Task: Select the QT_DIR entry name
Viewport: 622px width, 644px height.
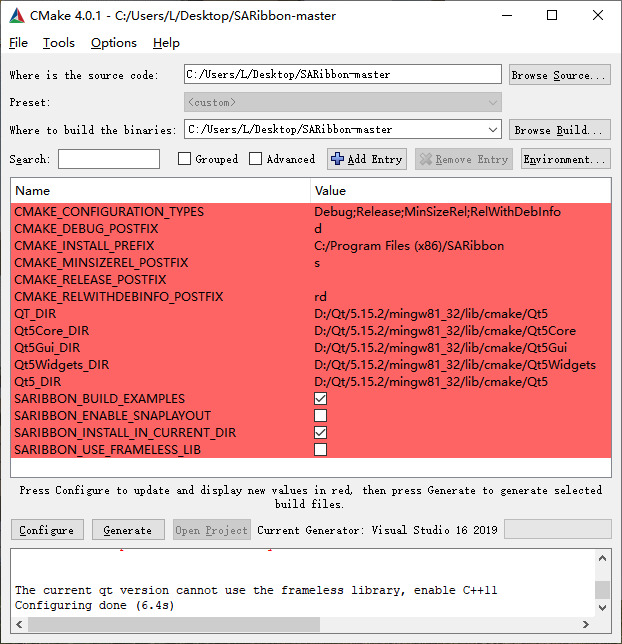Action: pyautogui.click(x=35, y=314)
